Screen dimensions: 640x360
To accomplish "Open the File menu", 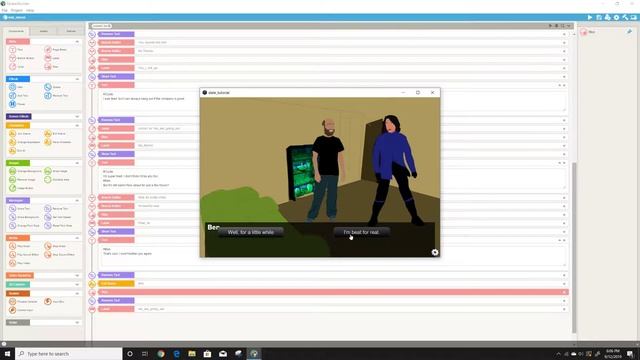I will 4,10.
